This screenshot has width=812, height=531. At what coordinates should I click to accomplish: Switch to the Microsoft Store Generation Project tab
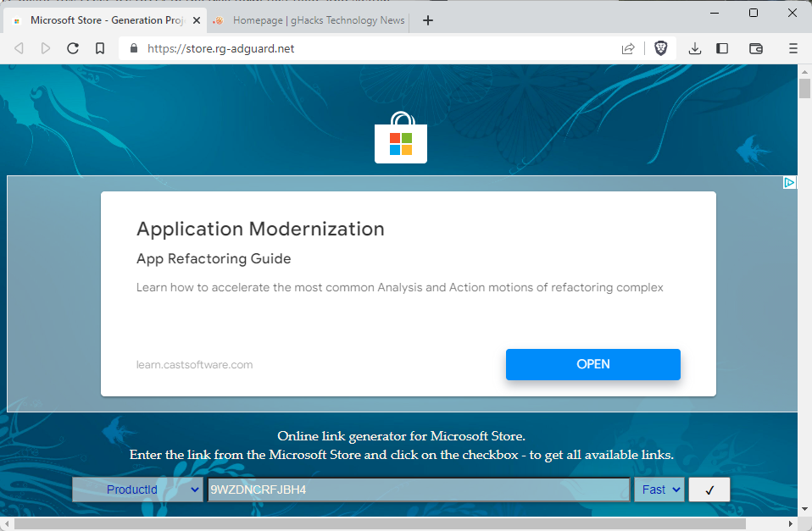(105, 20)
